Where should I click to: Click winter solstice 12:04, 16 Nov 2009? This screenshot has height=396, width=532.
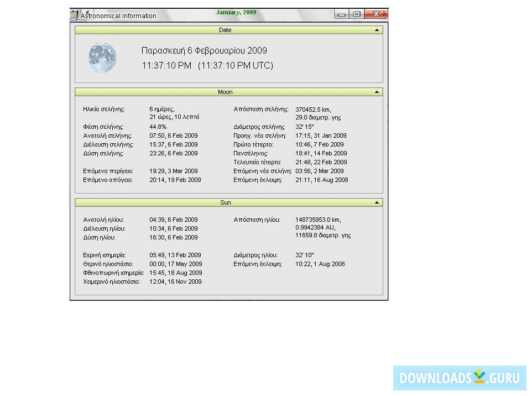point(175,282)
